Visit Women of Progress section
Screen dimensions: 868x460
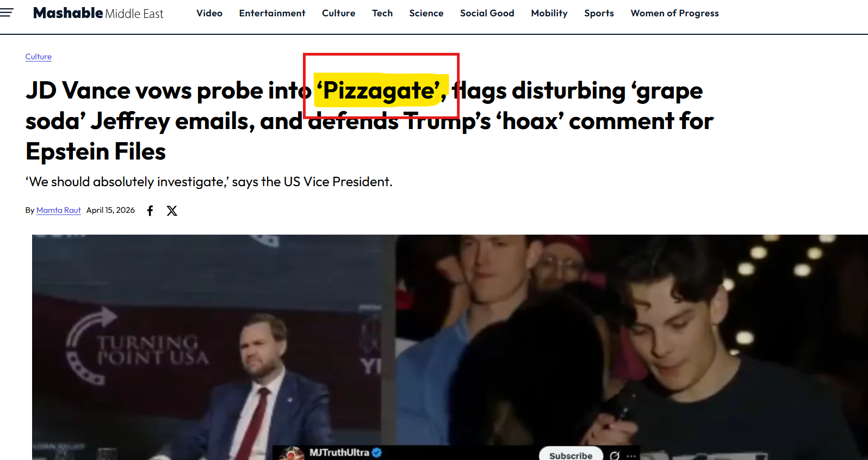click(674, 13)
